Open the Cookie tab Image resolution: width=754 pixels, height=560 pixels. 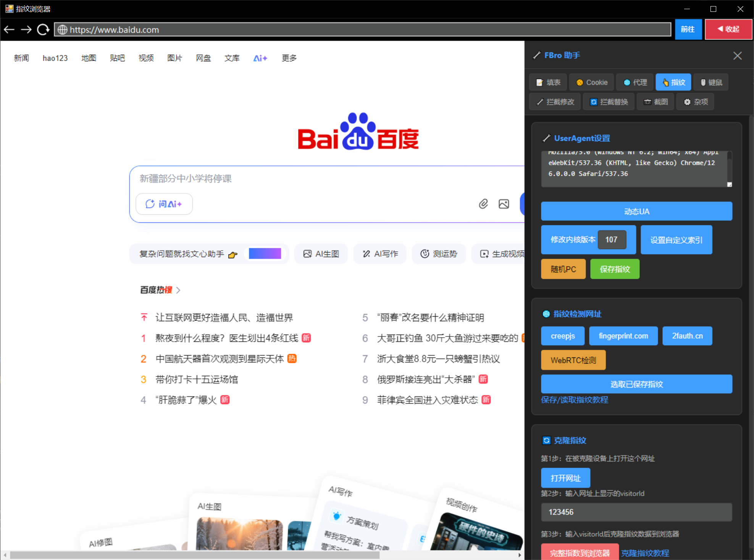click(x=592, y=82)
